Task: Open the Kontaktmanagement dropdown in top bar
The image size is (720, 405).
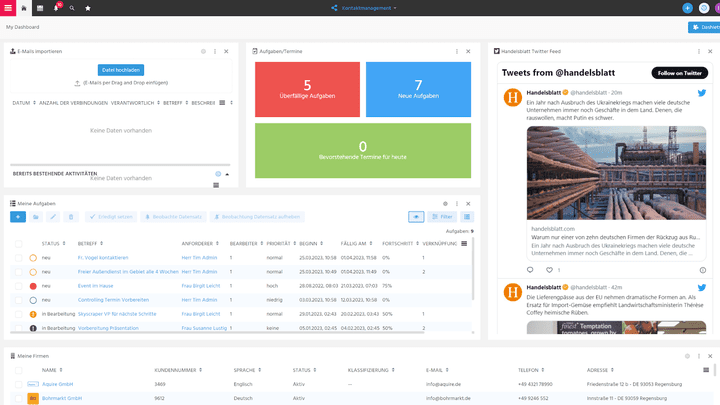Action: pos(364,8)
